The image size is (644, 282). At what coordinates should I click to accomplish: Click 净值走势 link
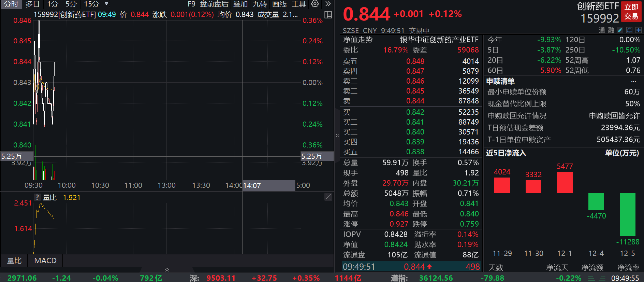(358, 40)
